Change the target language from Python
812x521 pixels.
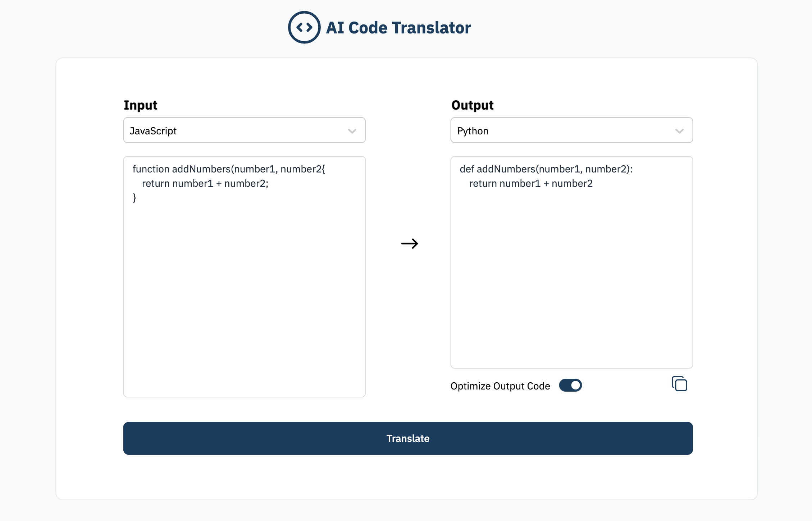pyautogui.click(x=571, y=130)
